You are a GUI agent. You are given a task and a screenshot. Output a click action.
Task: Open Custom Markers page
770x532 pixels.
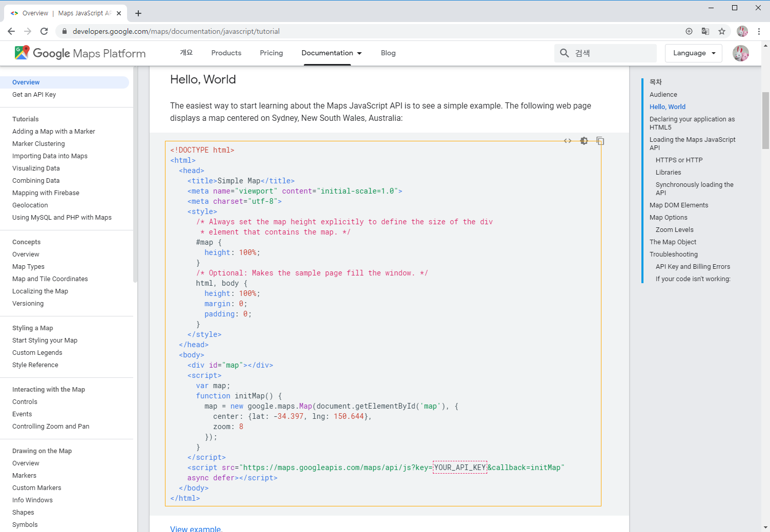tap(36, 488)
